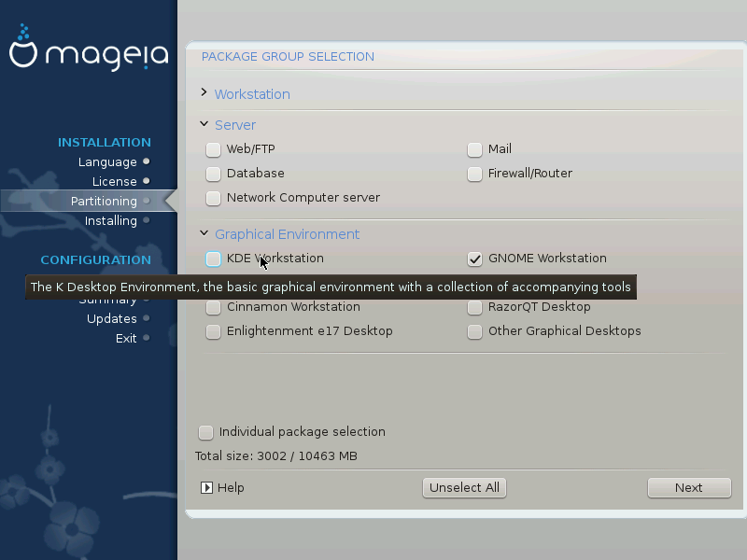Click the PACKAGE GROUP SELECTION heading

(288, 57)
